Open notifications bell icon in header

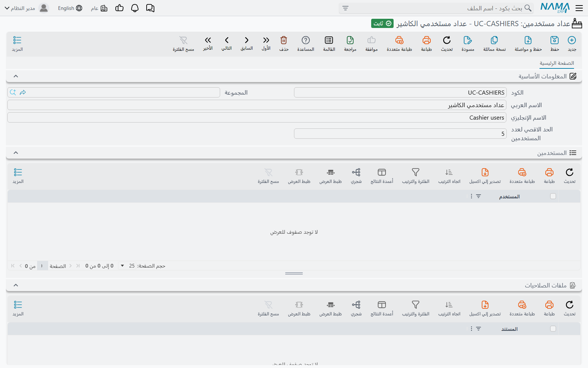pos(135,8)
